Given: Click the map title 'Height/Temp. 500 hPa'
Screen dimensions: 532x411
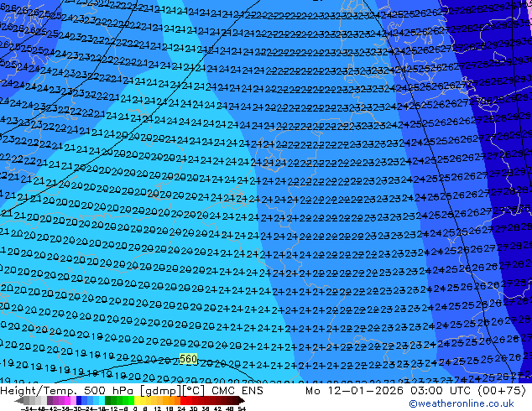Looking at the screenshot, I should pos(68,391).
